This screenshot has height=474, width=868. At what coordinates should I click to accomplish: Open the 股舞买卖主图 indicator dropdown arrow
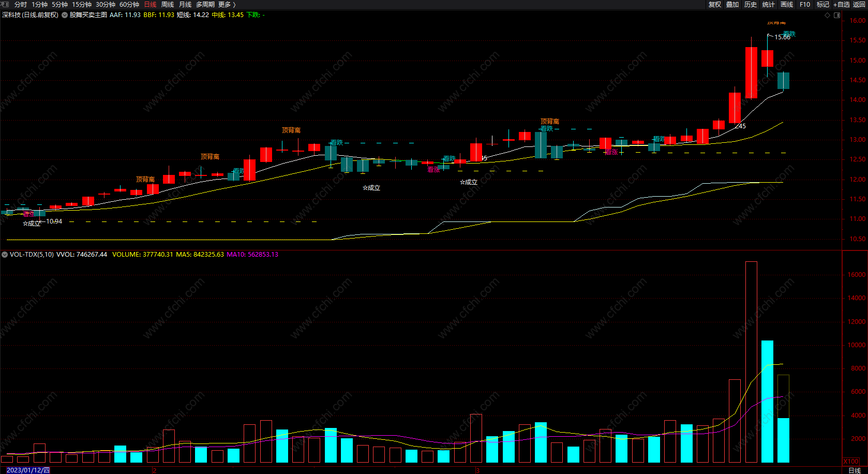tap(65, 15)
